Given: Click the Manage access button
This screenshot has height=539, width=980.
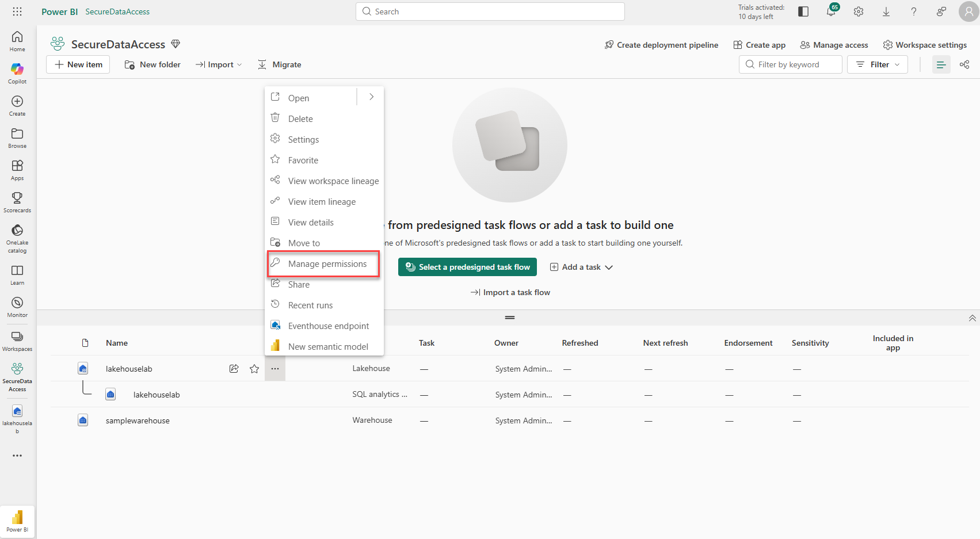Looking at the screenshot, I should coord(834,45).
